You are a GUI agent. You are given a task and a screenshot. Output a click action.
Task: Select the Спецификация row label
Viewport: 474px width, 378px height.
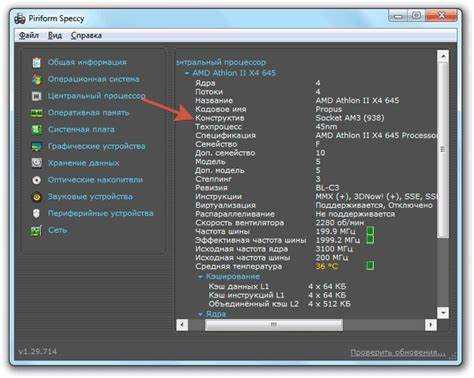225,135
